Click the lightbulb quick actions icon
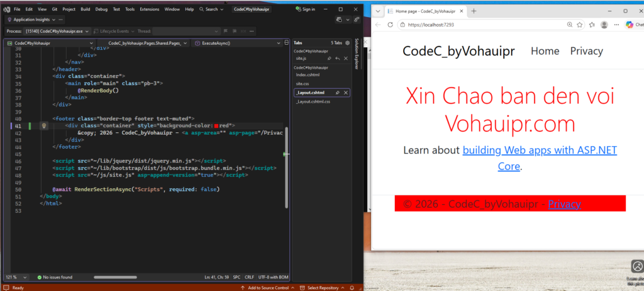This screenshot has width=644, height=291. click(44, 126)
